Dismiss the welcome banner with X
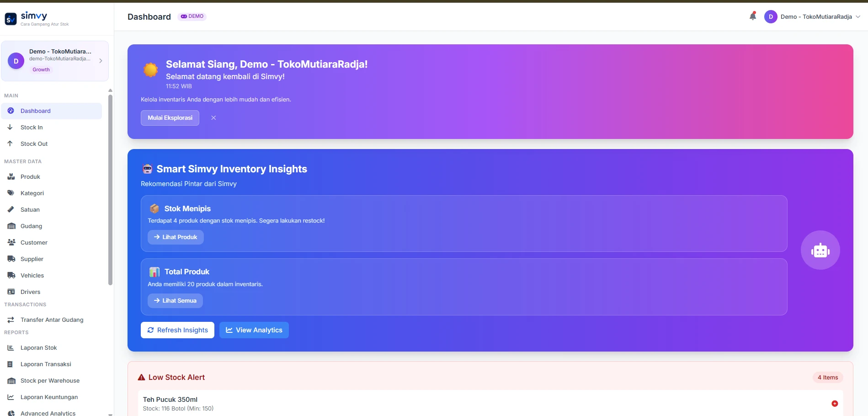868x416 pixels. (x=213, y=118)
